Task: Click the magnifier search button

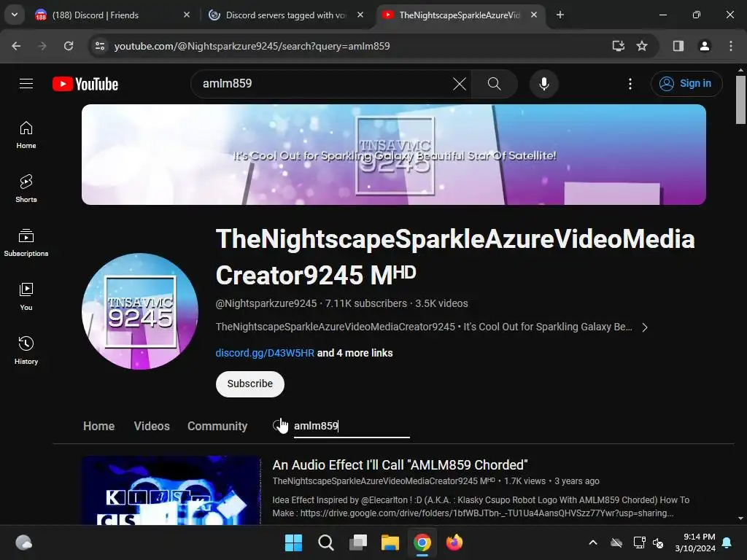Action: click(495, 84)
